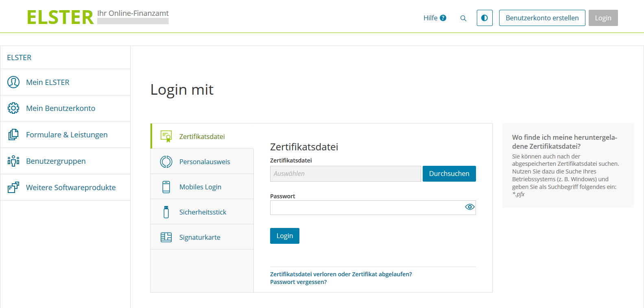The image size is (644, 308).
Task: Open the search magnifier icon
Action: [x=463, y=18]
